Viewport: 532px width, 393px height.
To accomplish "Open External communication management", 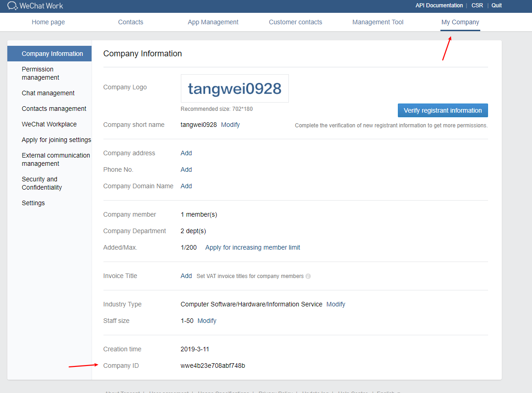I will click(56, 159).
